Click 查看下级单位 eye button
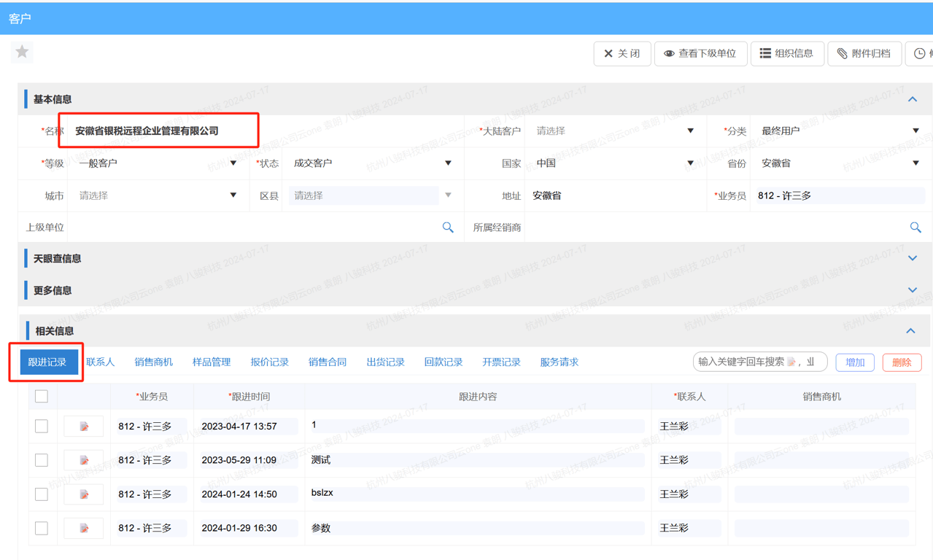The image size is (933, 560). point(700,53)
